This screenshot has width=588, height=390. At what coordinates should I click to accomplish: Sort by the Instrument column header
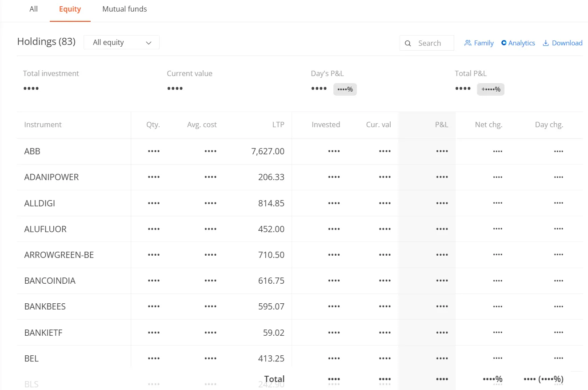(x=43, y=125)
